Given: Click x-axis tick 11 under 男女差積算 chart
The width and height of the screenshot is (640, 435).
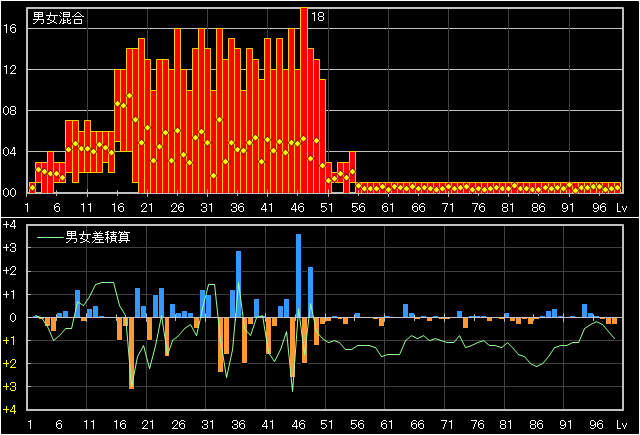Looking at the screenshot, I should (x=89, y=425).
